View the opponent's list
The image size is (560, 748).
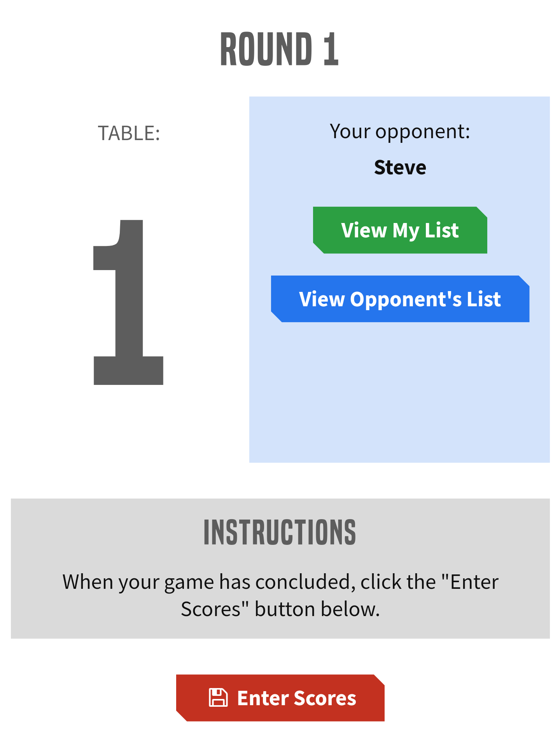[x=400, y=299]
